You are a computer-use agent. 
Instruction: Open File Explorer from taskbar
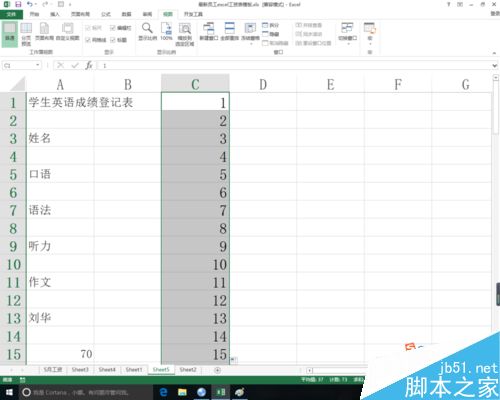pos(182,392)
